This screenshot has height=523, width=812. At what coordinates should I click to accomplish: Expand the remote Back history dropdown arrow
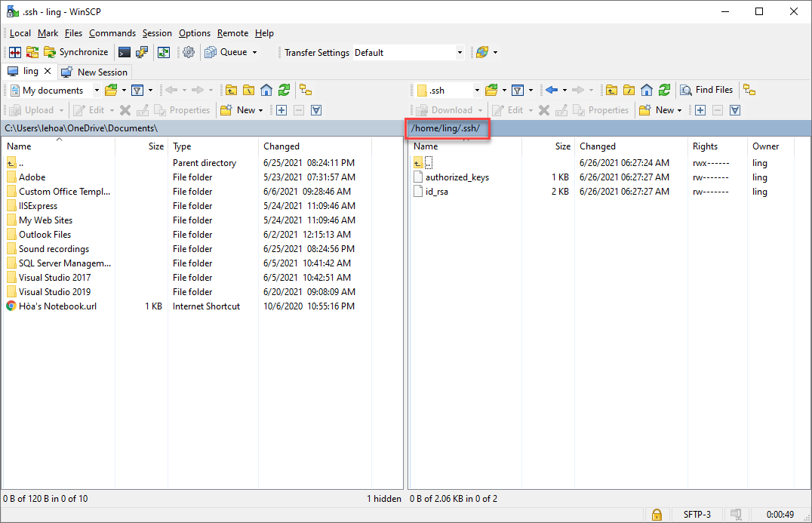pos(564,90)
